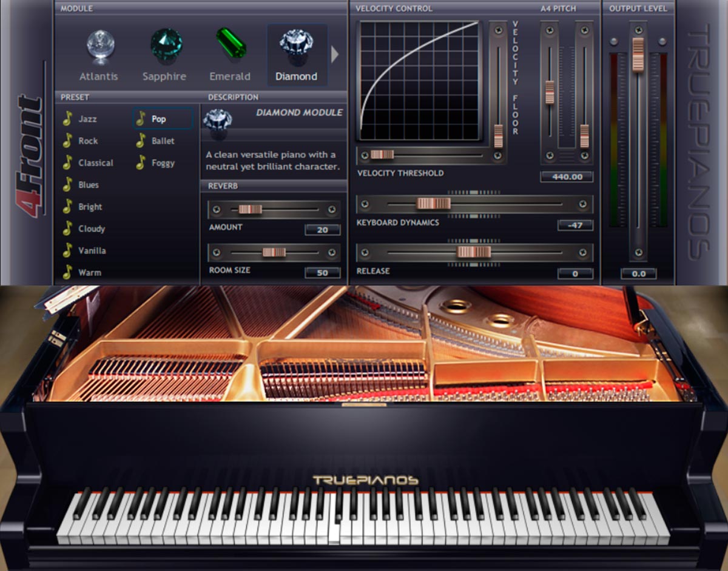Click the note icon beside Vanilla preset
Screen dimensions: 728x571
pyautogui.click(x=67, y=250)
